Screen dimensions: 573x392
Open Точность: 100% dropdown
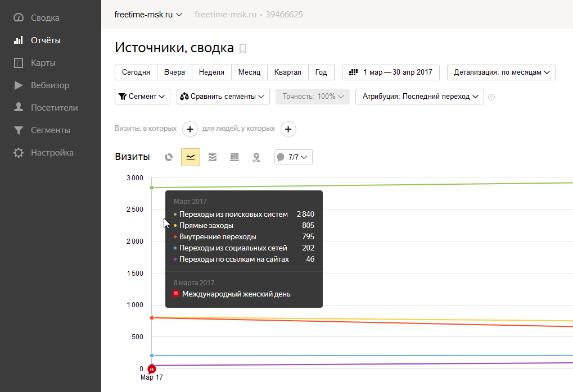pyautogui.click(x=313, y=97)
